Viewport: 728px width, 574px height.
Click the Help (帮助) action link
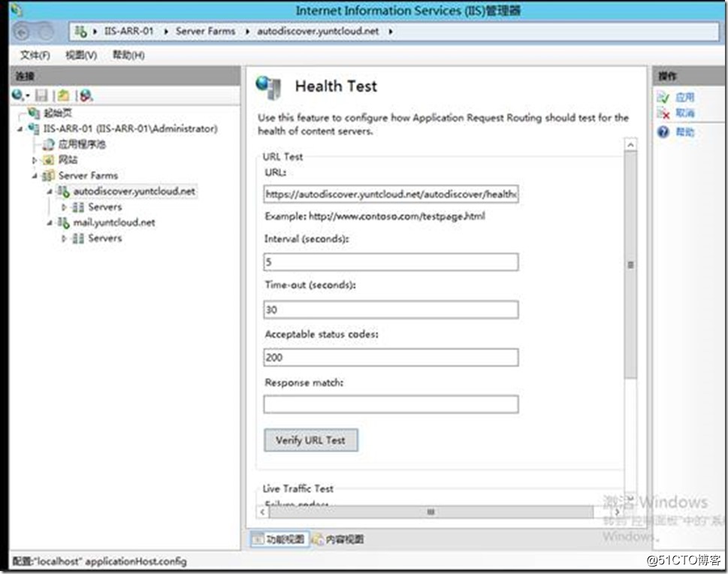(x=685, y=132)
